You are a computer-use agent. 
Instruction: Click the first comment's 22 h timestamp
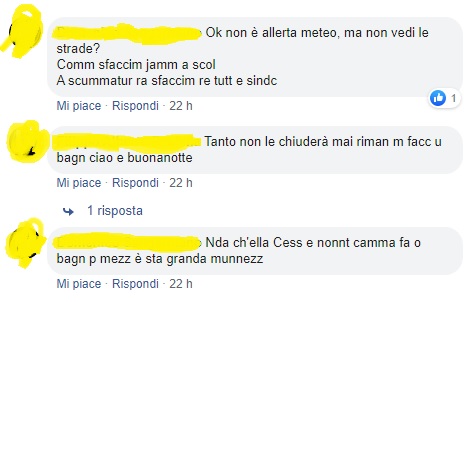pos(181,106)
